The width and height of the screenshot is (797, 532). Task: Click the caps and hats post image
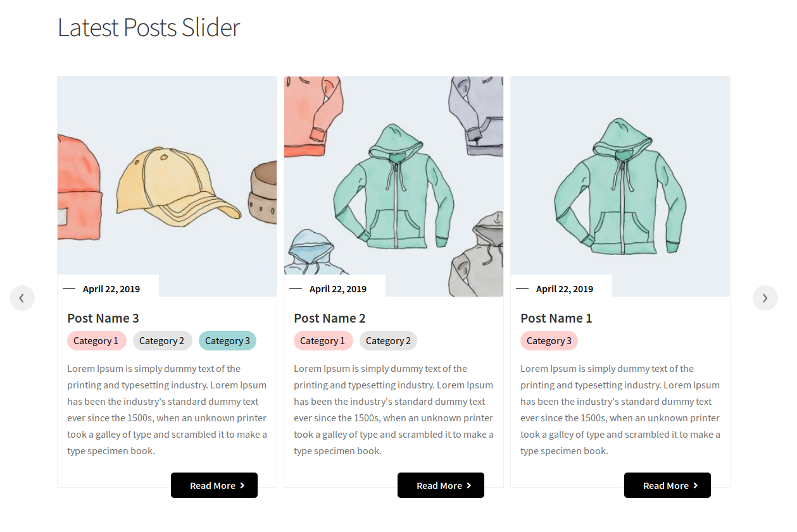pos(167,186)
